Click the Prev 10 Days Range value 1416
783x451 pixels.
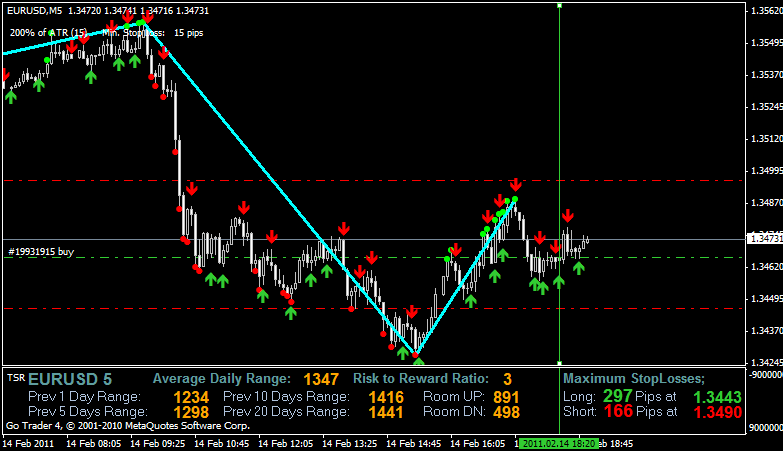386,397
